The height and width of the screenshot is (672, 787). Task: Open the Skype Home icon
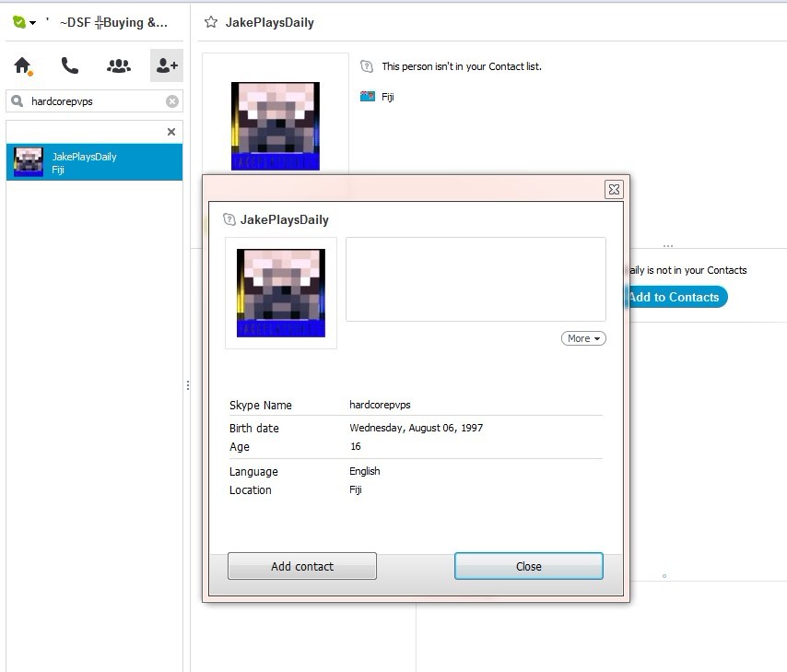click(x=22, y=65)
